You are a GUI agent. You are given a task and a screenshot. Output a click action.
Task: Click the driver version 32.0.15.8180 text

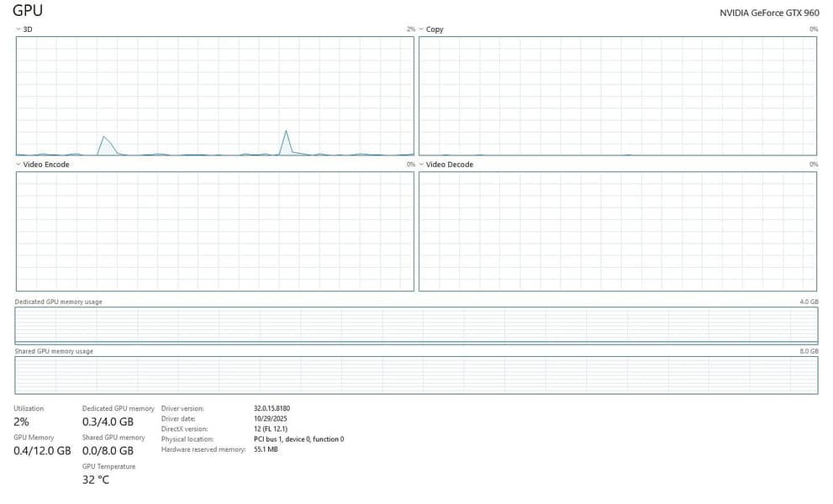pyautogui.click(x=272, y=408)
